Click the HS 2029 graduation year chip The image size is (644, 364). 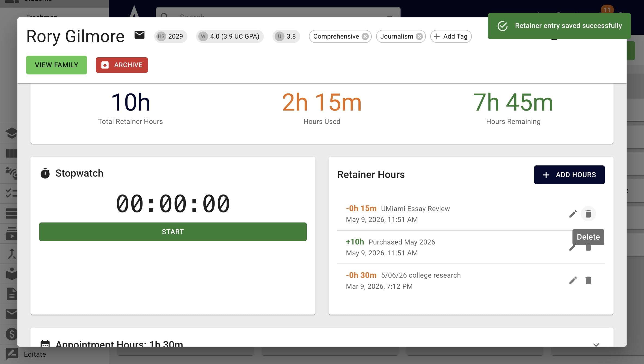tap(171, 36)
